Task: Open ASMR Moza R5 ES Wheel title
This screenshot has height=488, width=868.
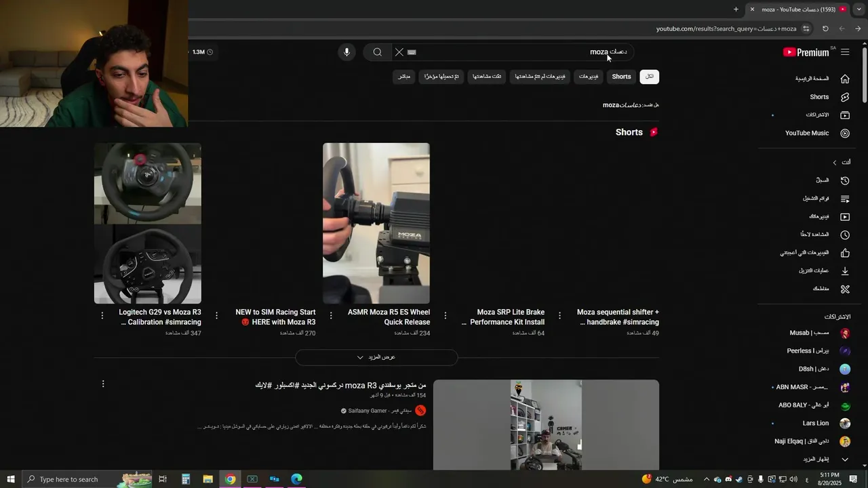Action: (389, 317)
